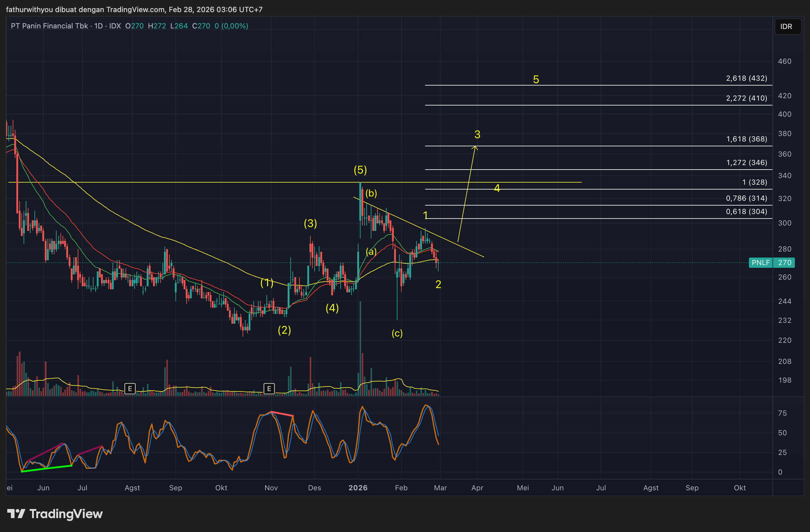
Task: Select the 1,618 (368) Fibonacci level label
Action: [x=746, y=139]
